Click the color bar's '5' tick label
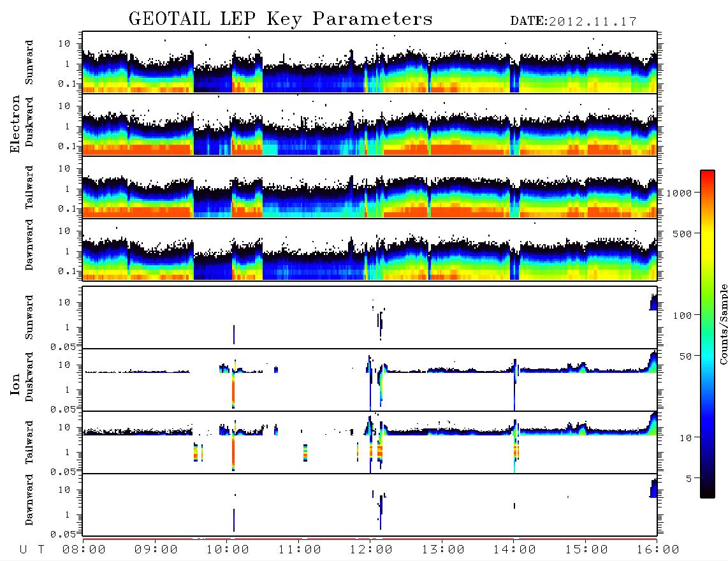Viewport: 728px width, 561px height. (689, 478)
